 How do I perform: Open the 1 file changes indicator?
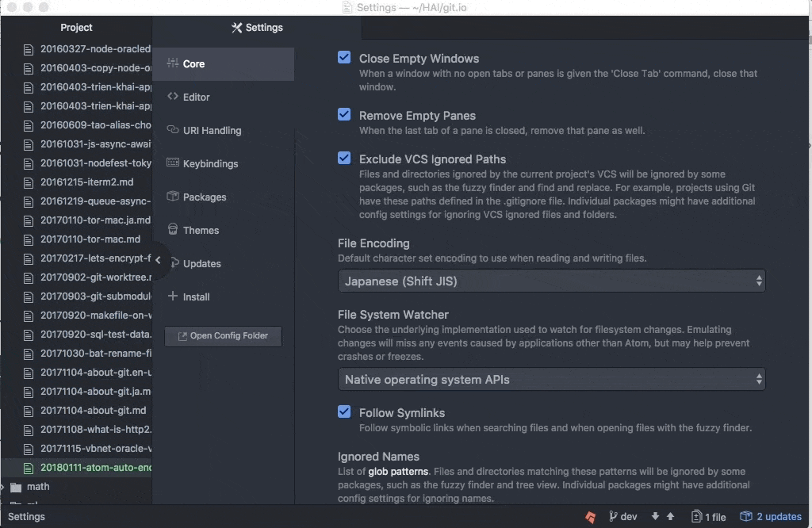coord(708,517)
